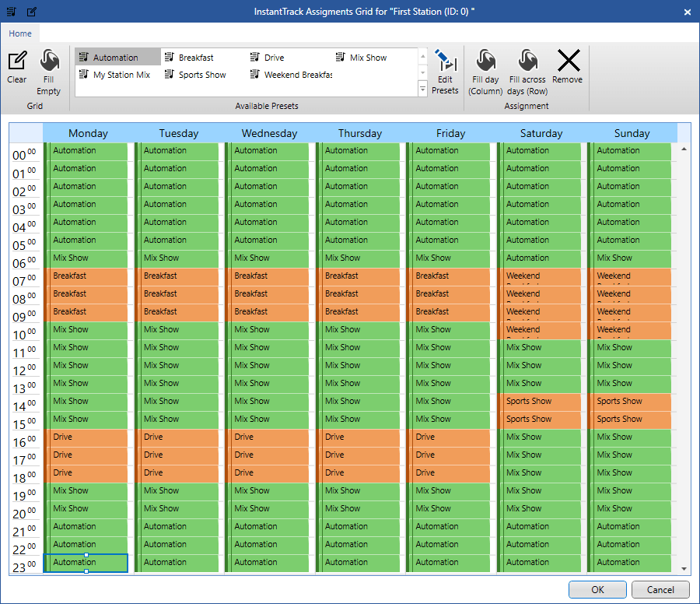
Task: Select the Wednesday column header
Action: point(269,133)
